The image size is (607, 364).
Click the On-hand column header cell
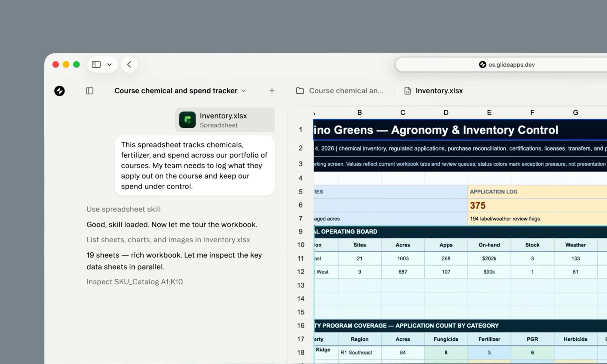coord(489,245)
